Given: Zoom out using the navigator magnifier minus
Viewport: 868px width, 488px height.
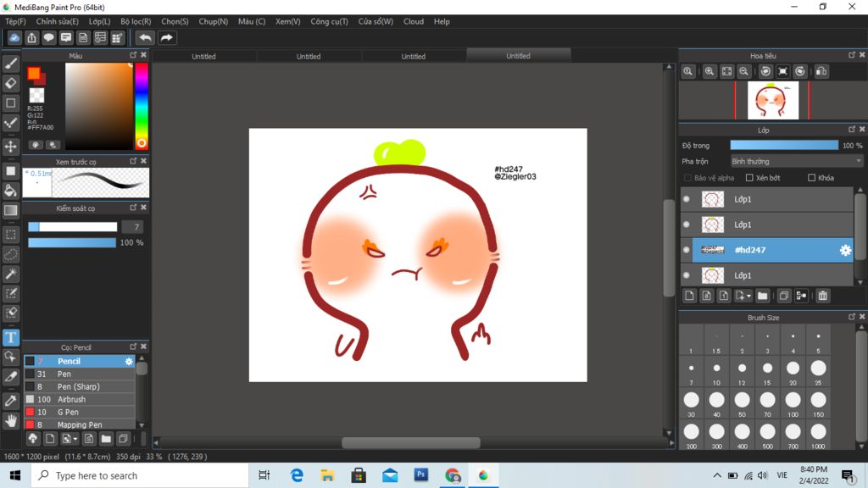Looking at the screenshot, I should coord(744,71).
